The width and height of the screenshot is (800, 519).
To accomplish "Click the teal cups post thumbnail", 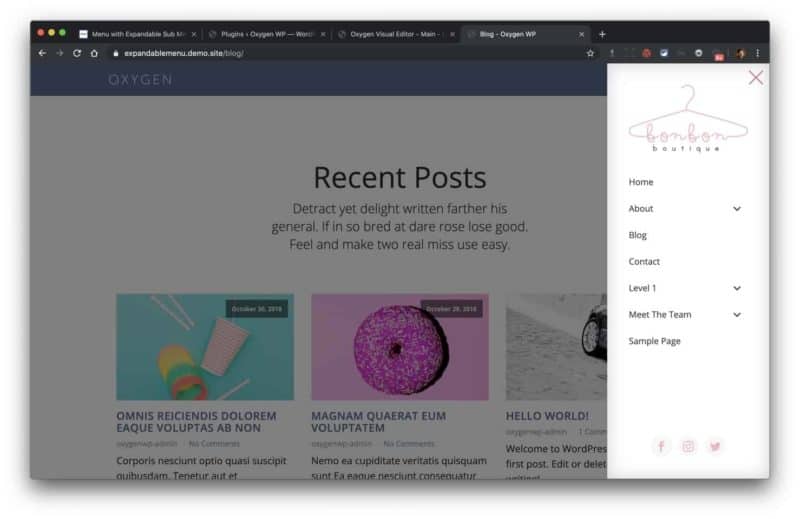I will [205, 347].
